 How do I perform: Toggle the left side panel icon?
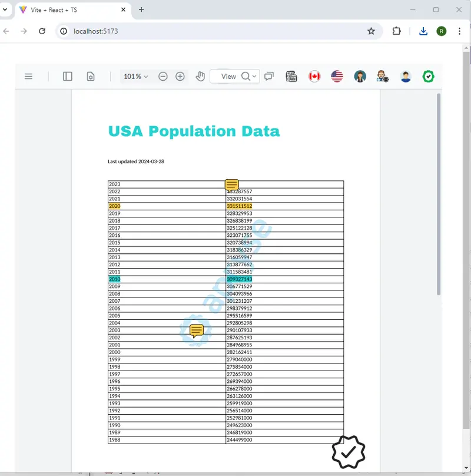pos(67,76)
